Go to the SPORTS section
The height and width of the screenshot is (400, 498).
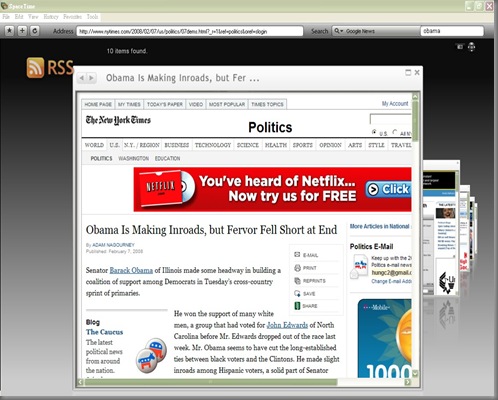pyautogui.click(x=303, y=145)
